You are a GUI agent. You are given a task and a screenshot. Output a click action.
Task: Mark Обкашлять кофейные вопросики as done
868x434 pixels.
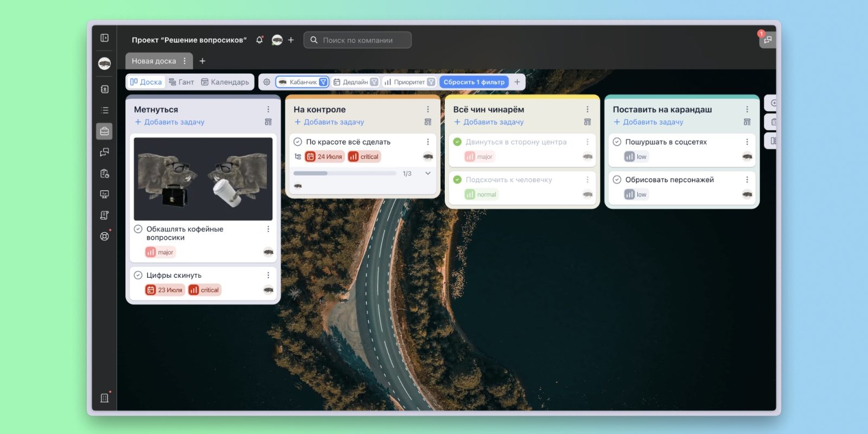(x=138, y=229)
